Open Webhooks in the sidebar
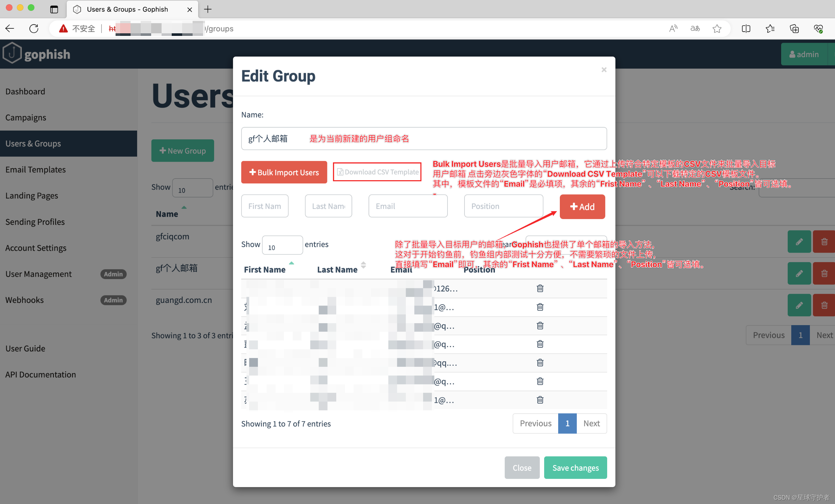The width and height of the screenshot is (835, 504). 24,300
